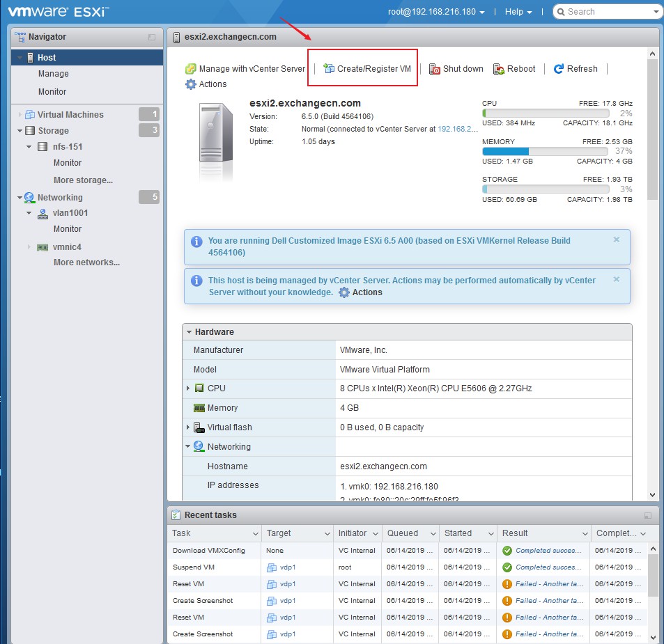Expand the vmnic4 node arrow
The width and height of the screenshot is (664, 644).
point(29,246)
